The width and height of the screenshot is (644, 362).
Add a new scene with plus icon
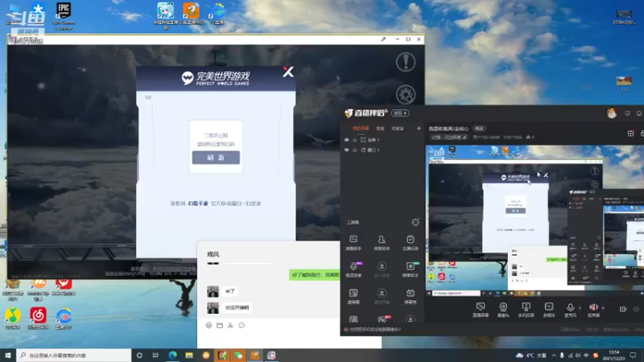419,129
